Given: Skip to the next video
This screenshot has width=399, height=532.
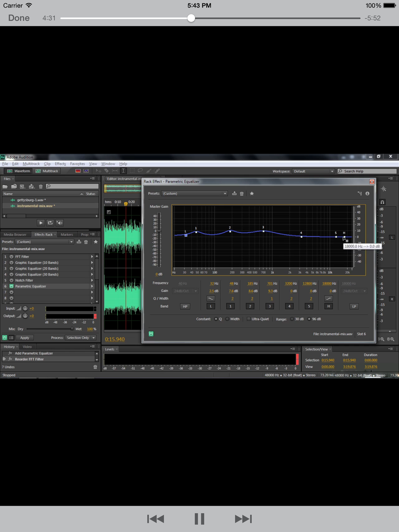Looking at the screenshot, I should coord(243,519).
